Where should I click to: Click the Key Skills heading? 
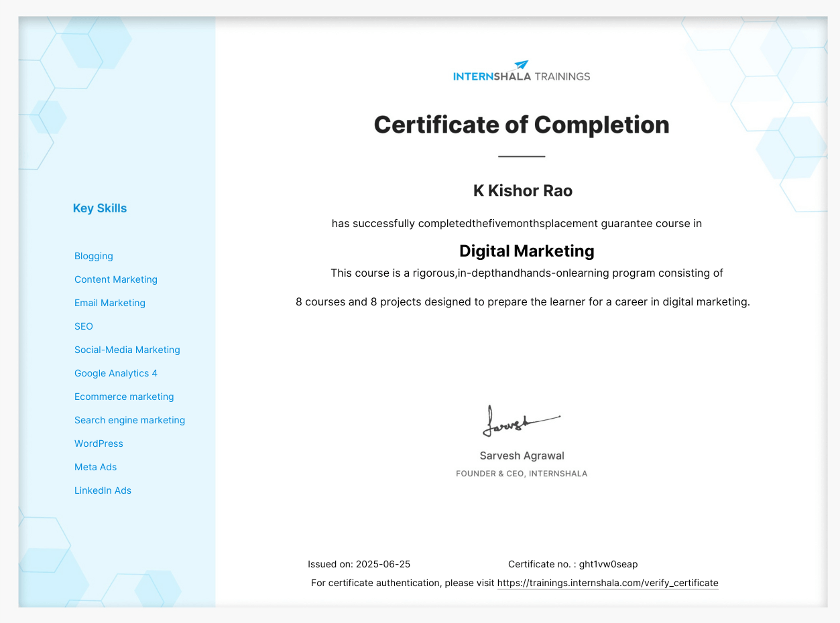pyautogui.click(x=100, y=208)
